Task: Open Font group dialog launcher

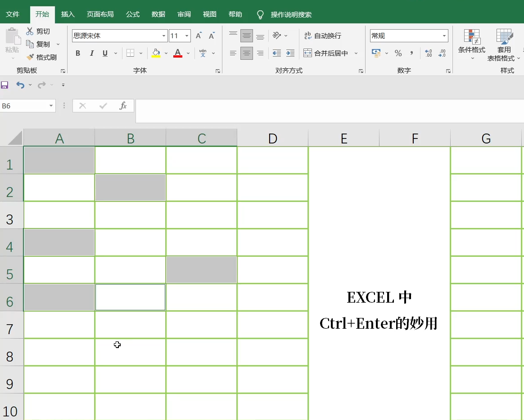Action: pyautogui.click(x=218, y=71)
